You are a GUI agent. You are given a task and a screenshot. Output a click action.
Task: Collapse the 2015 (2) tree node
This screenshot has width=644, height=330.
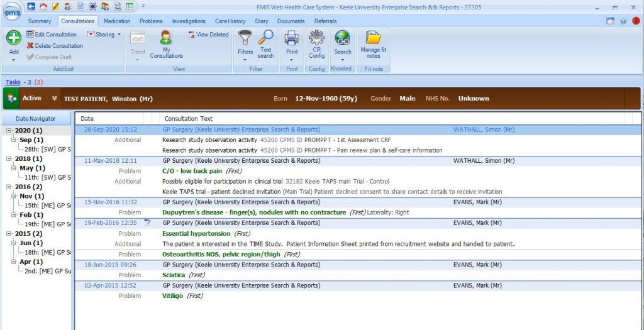click(x=9, y=234)
